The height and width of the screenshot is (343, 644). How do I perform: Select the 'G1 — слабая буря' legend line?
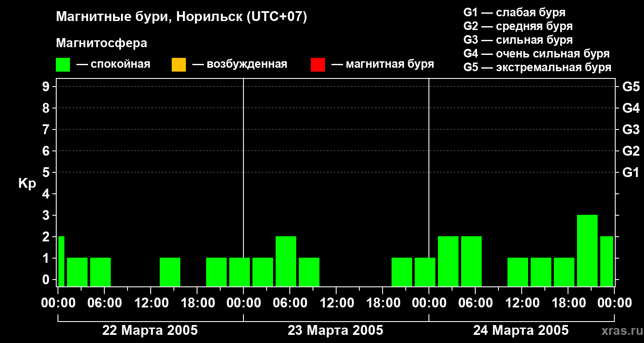click(x=514, y=12)
